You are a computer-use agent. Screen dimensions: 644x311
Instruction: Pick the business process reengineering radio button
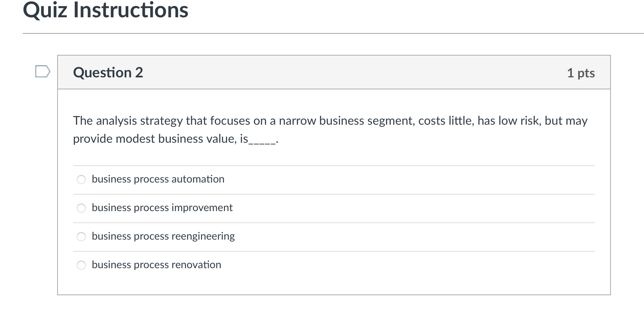point(81,237)
